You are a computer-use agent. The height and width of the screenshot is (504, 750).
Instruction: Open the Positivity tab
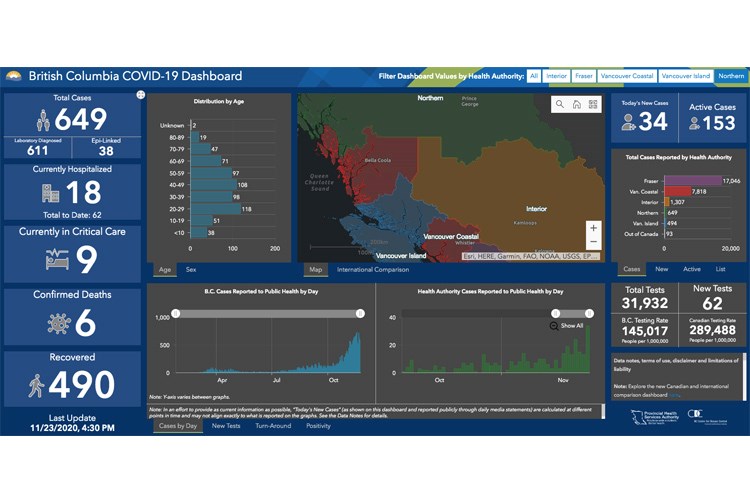pos(319,426)
